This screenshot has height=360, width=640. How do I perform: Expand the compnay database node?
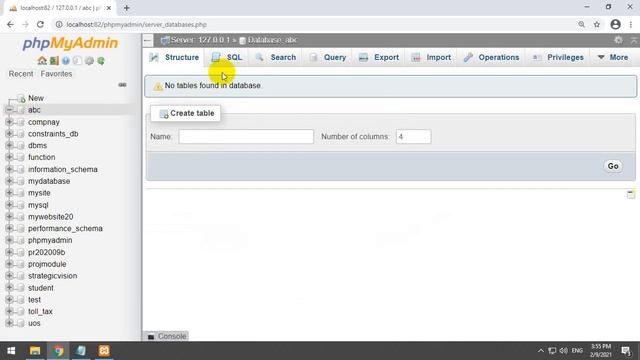point(9,122)
